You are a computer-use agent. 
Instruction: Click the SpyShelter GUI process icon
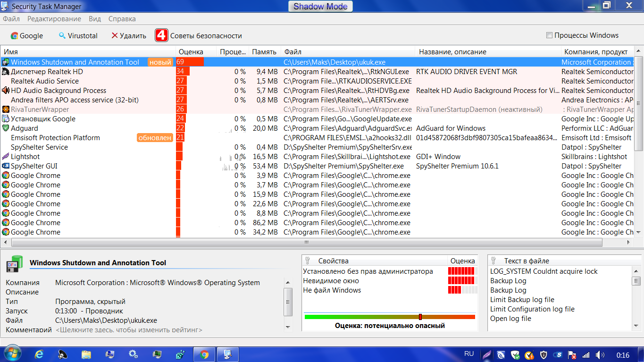click(x=6, y=166)
